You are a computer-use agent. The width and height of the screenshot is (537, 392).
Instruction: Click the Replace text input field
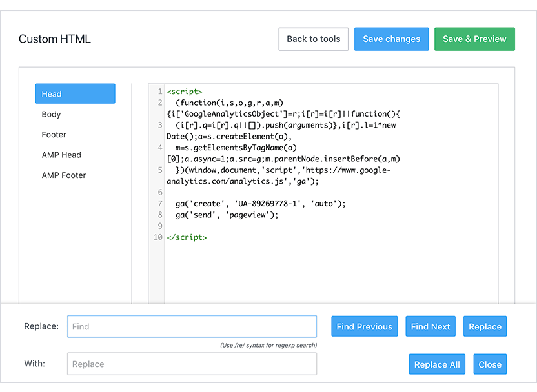(x=192, y=364)
